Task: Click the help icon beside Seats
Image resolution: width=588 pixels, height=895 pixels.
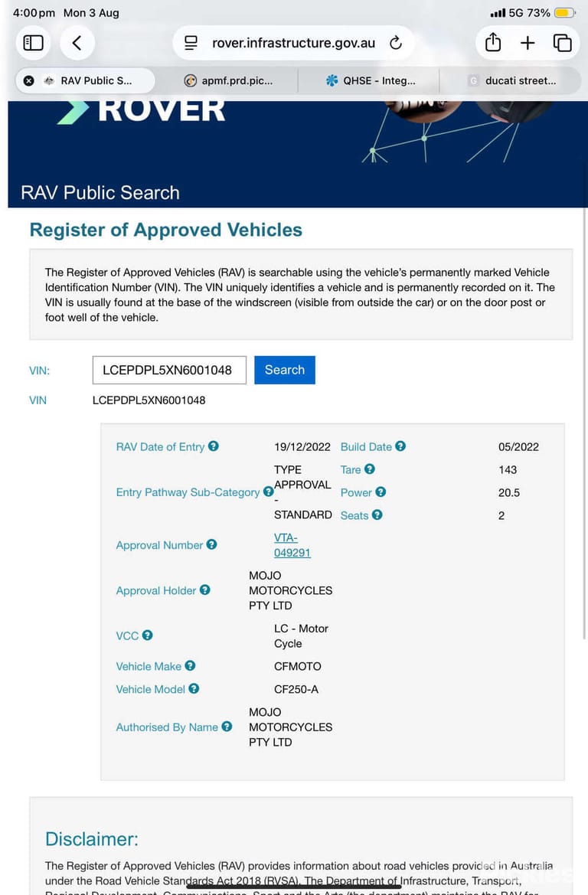Action: tap(377, 514)
